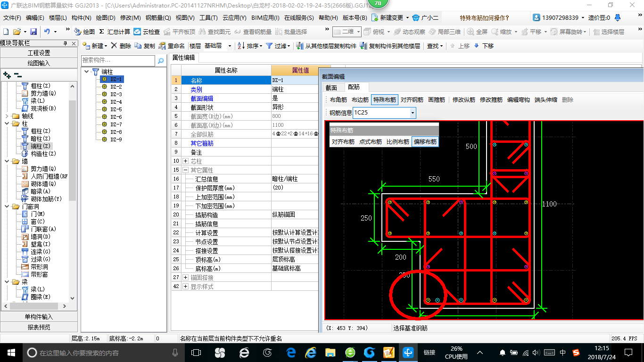Open BIM应用(I) menu
The height and width of the screenshot is (362, 644).
pos(265,18)
